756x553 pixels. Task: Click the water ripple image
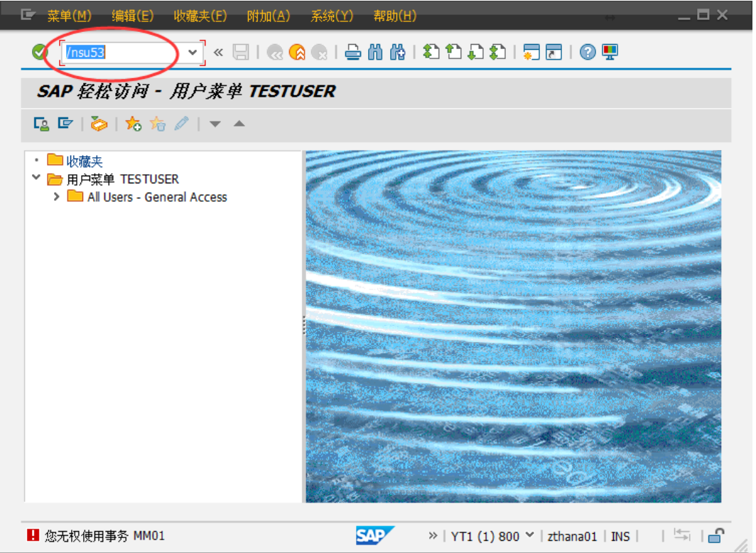pyautogui.click(x=514, y=326)
